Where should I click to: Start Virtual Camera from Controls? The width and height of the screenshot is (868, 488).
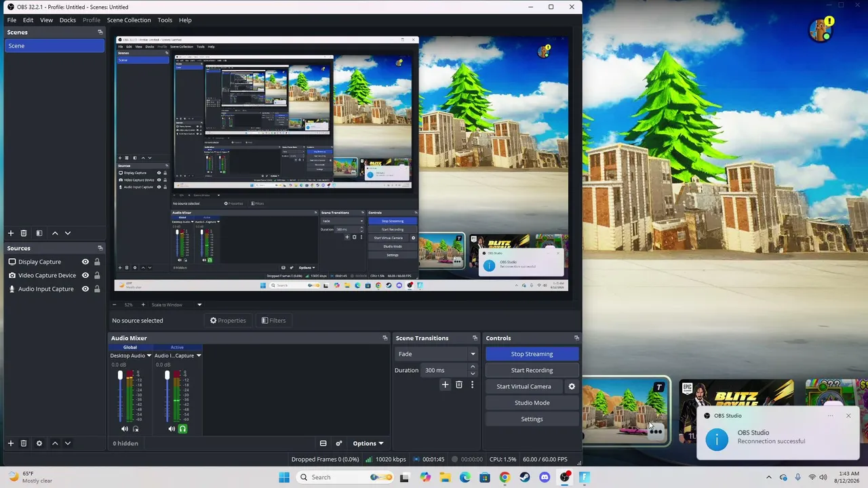[524, 386]
